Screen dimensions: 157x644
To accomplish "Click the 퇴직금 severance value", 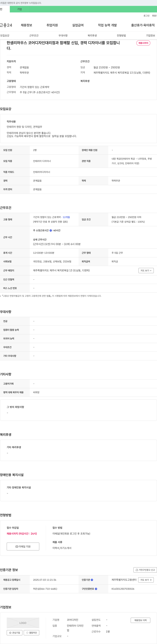I will [115, 262].
